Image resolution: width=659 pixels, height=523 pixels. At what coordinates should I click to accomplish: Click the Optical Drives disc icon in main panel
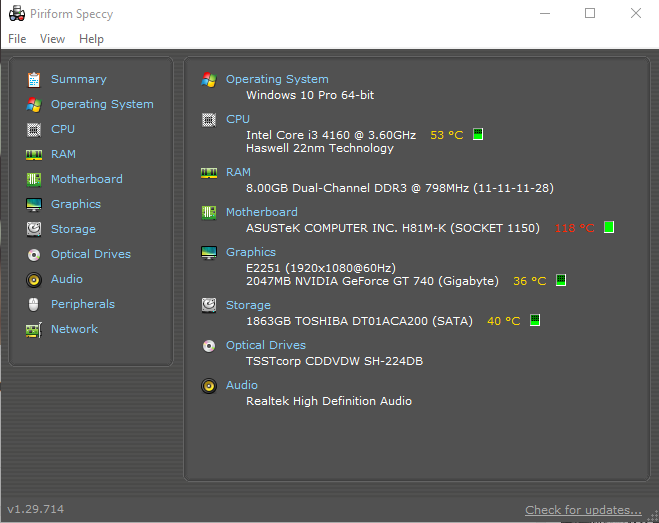(x=209, y=346)
